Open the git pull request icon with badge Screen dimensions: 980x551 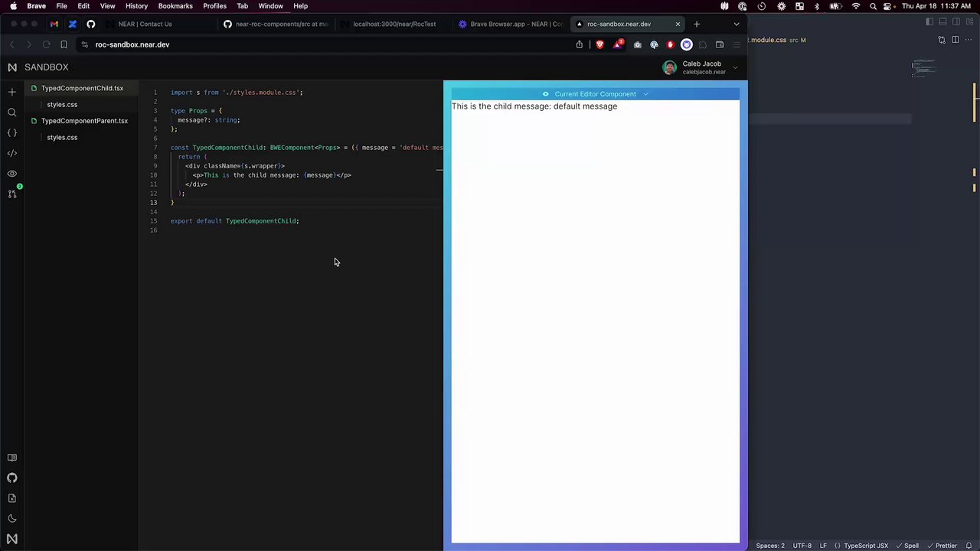[11, 194]
